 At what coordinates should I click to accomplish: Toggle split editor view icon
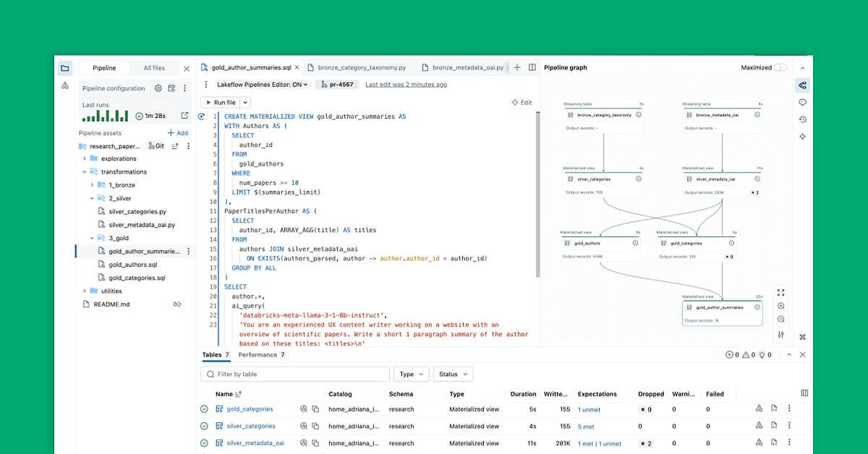click(x=532, y=67)
